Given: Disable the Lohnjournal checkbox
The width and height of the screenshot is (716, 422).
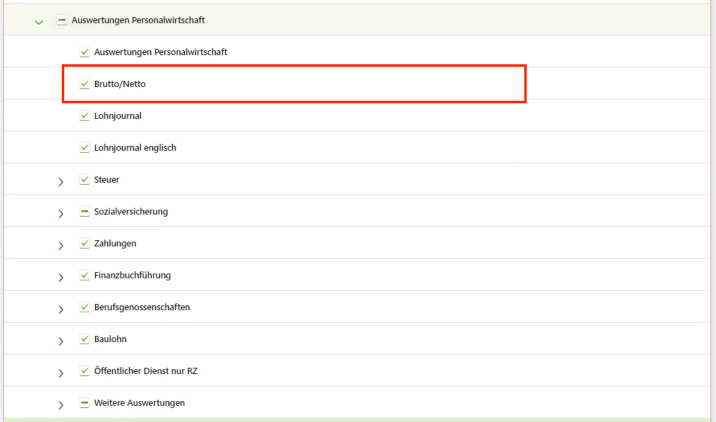Looking at the screenshot, I should pos(84,116).
